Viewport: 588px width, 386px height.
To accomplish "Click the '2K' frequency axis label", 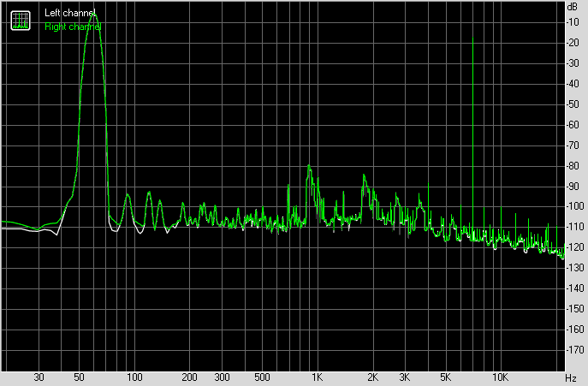I will pyautogui.click(x=373, y=377).
